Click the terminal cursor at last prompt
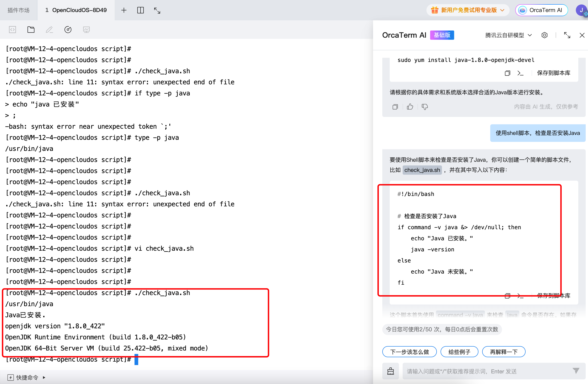The height and width of the screenshot is (384, 588). click(x=136, y=360)
